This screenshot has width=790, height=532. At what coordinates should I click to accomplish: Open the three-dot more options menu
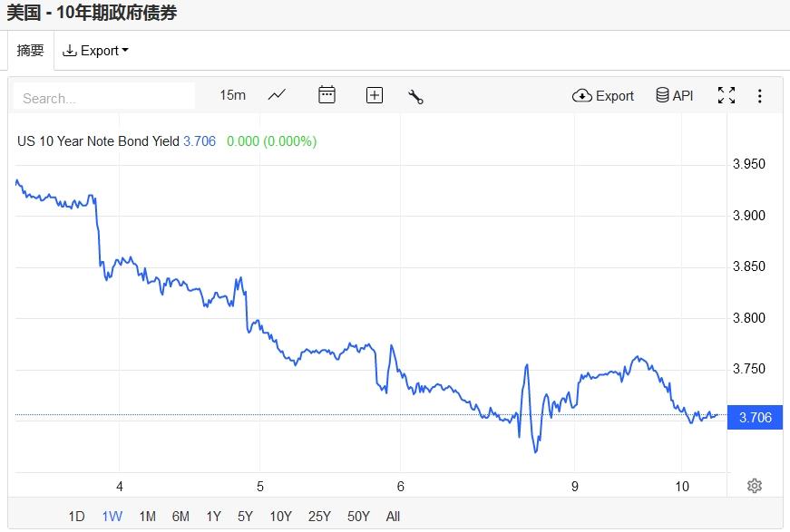760,95
